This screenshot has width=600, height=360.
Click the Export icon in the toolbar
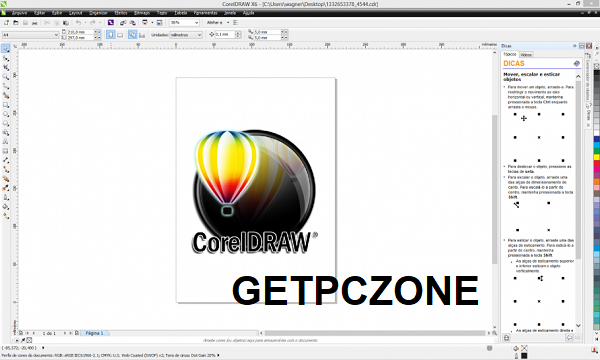[x=132, y=23]
